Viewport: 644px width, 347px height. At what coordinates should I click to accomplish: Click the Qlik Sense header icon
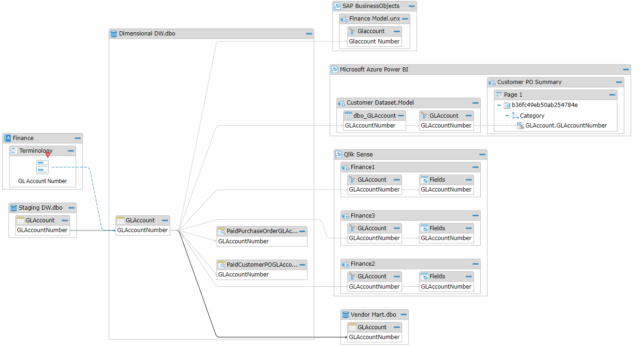[x=339, y=155]
